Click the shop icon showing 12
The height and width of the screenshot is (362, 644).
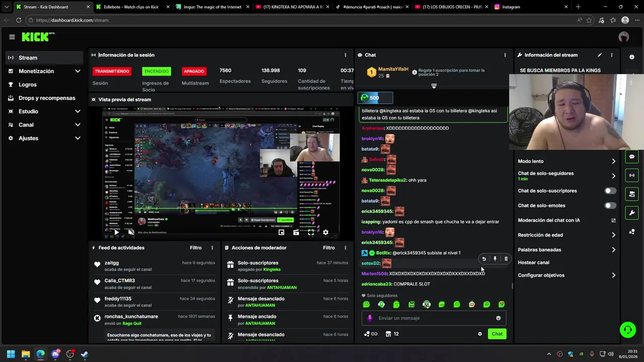click(392, 334)
